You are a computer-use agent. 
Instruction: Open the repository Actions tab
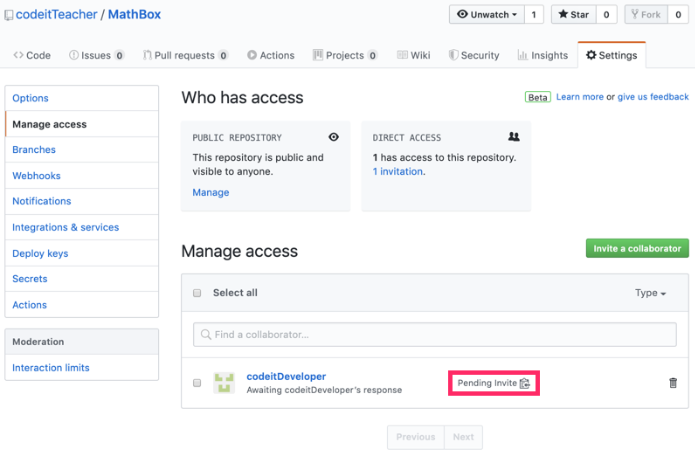271,55
